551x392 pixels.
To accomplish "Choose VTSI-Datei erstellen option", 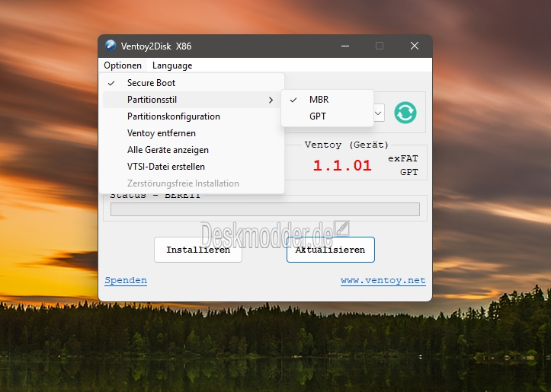I will [191, 167].
